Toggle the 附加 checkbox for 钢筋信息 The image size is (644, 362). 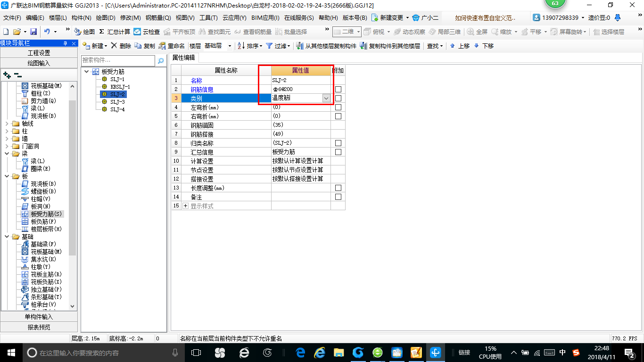tap(338, 89)
